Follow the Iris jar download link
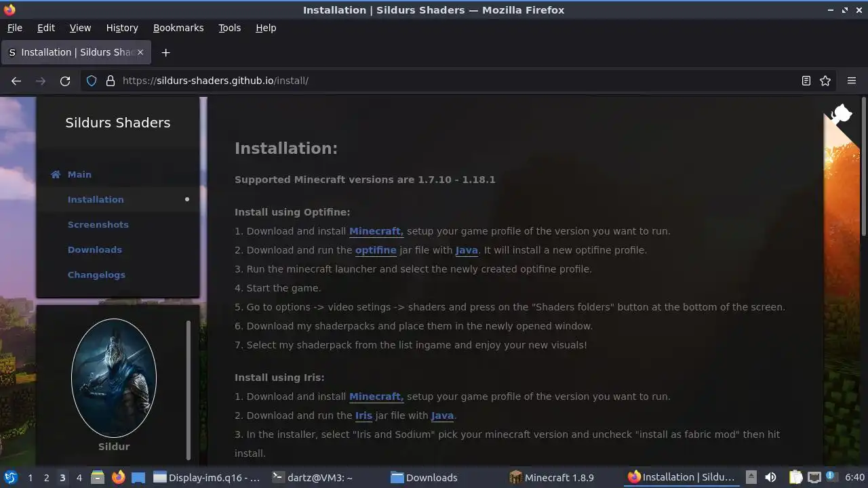This screenshot has width=868, height=488. coord(363,415)
